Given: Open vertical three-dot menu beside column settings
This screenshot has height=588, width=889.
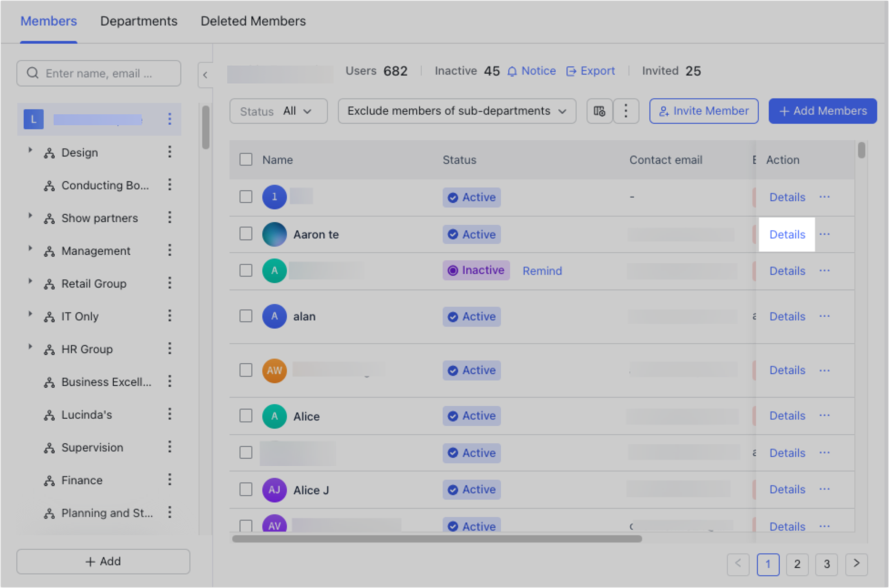Looking at the screenshot, I should [x=625, y=111].
